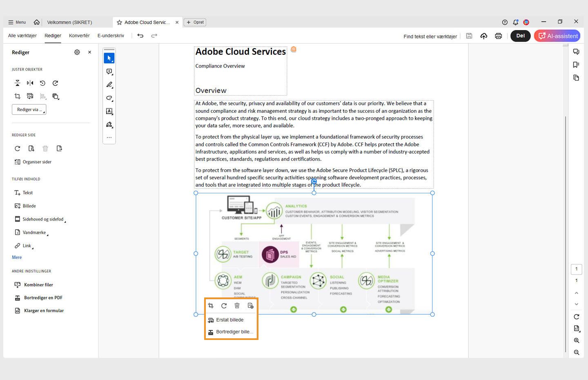Select the comment tool in the quick toolbar

(x=109, y=71)
